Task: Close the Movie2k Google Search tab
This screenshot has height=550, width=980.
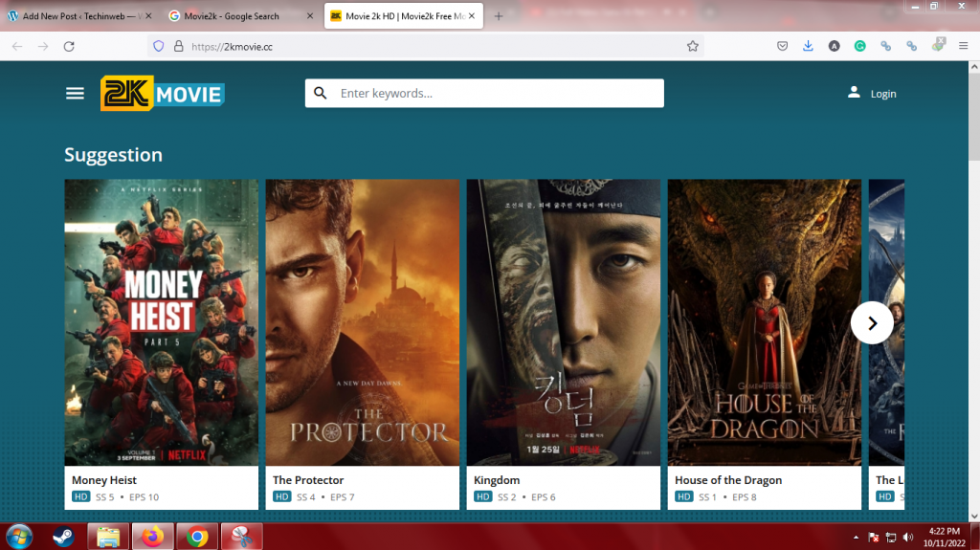Action: tap(309, 16)
